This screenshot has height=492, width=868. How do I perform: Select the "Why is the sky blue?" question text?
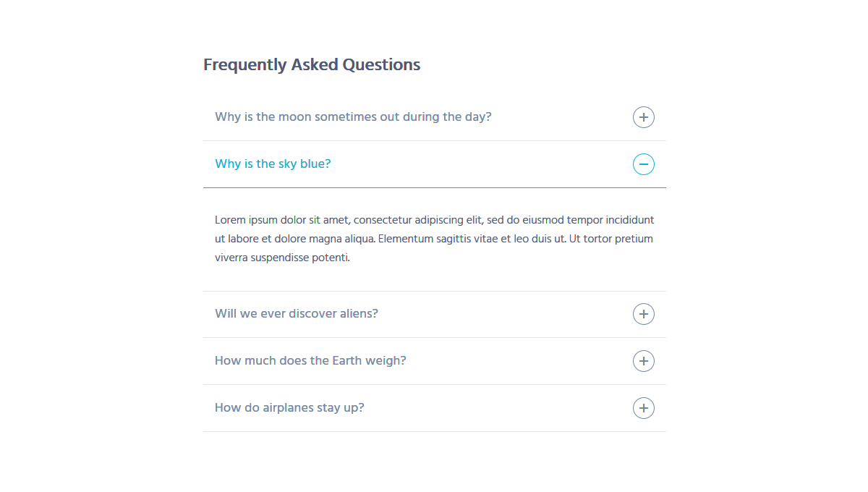tap(273, 164)
